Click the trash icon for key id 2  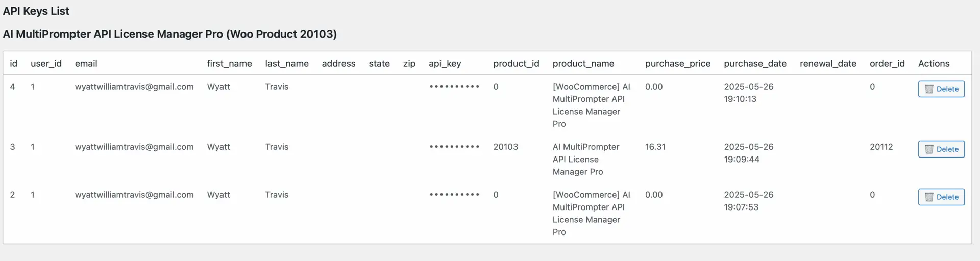pos(929,197)
